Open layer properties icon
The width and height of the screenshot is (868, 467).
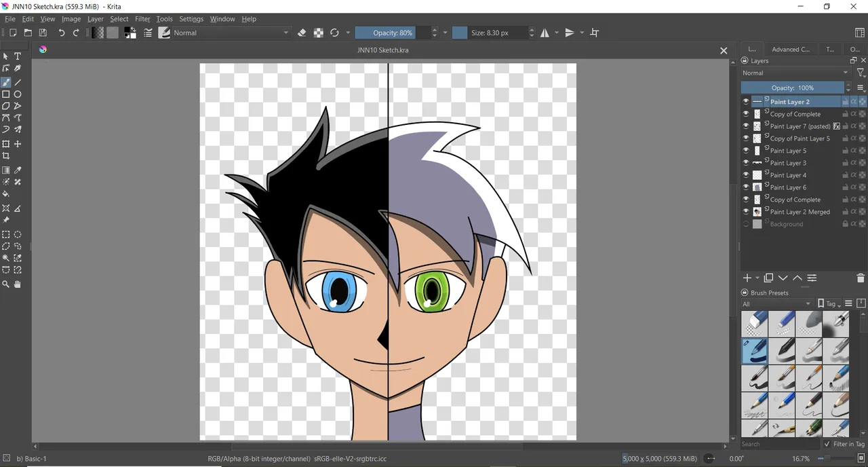click(x=812, y=278)
